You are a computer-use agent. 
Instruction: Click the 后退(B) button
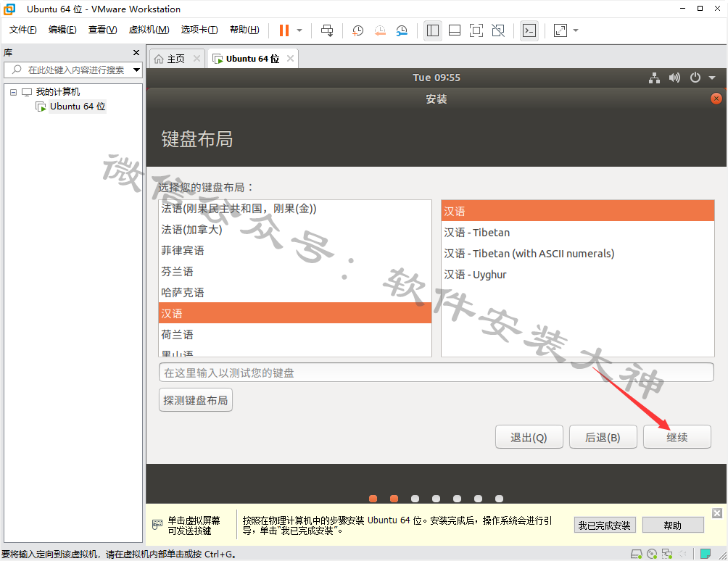[x=603, y=437]
